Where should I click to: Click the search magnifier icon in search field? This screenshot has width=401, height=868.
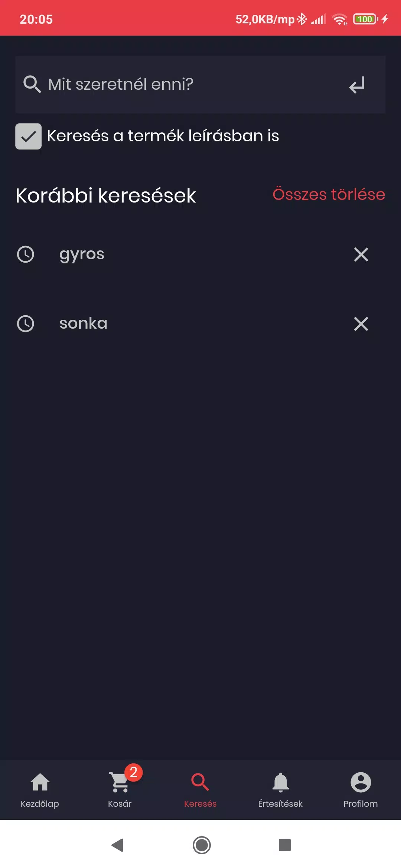[x=32, y=84]
